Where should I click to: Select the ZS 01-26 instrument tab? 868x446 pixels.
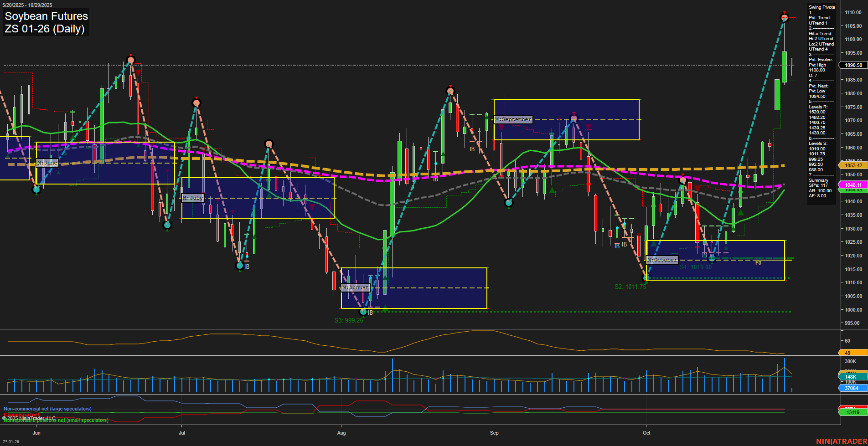coord(10,442)
